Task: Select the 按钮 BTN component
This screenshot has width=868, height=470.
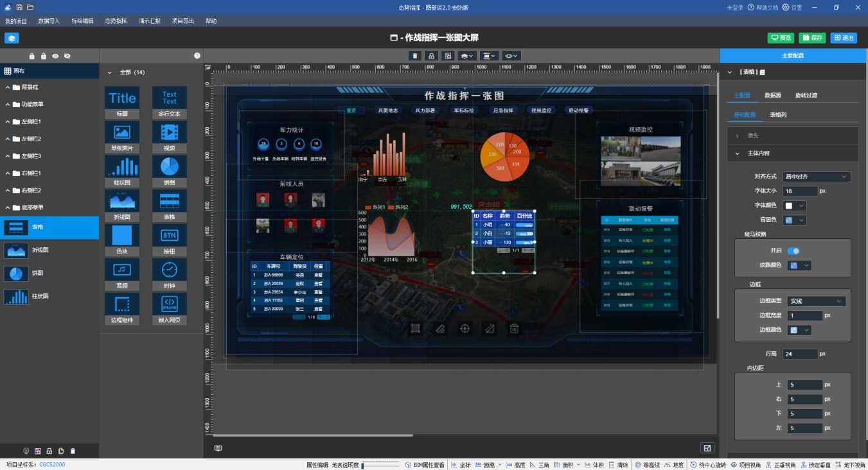Action: click(170, 240)
